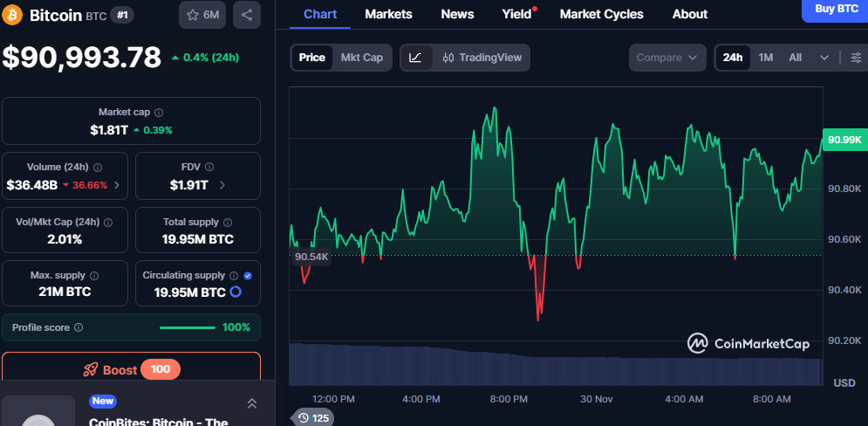Open the Markets tab
868x426 pixels.
tap(388, 14)
